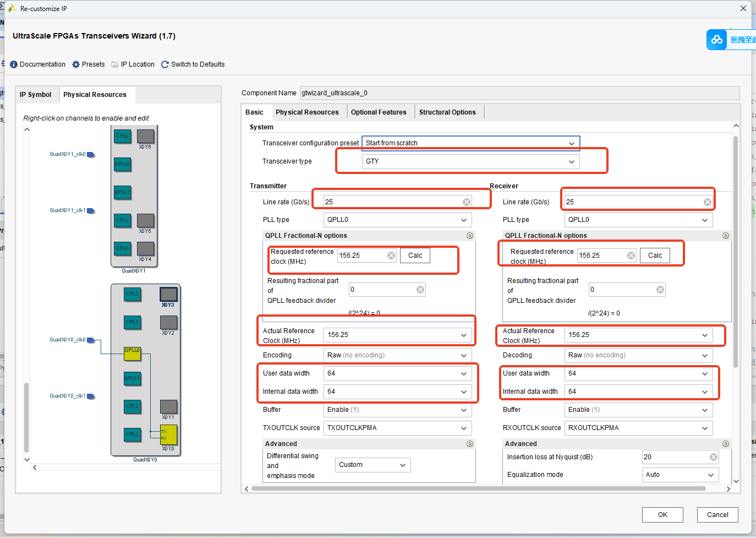Open the Transceiver type GTY dropdown
This screenshot has height=538, width=756.
tap(471, 161)
